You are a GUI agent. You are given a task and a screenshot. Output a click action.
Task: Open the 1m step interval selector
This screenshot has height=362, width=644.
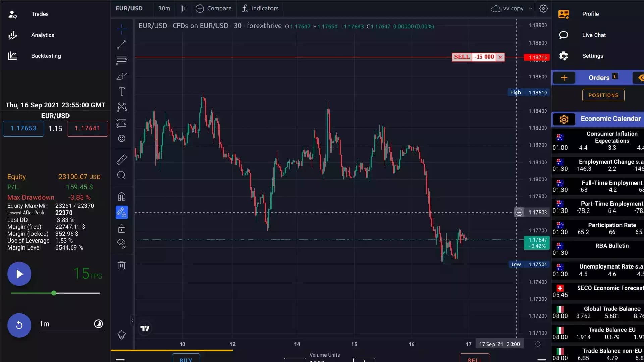(x=44, y=324)
